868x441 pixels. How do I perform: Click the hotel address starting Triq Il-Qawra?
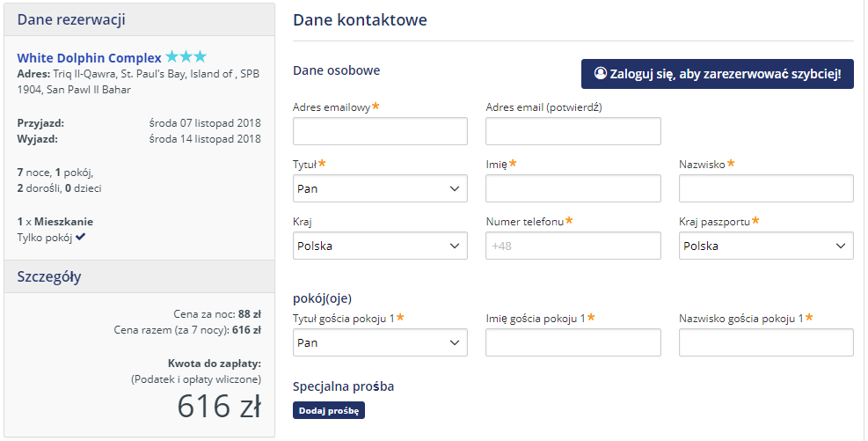[x=138, y=82]
